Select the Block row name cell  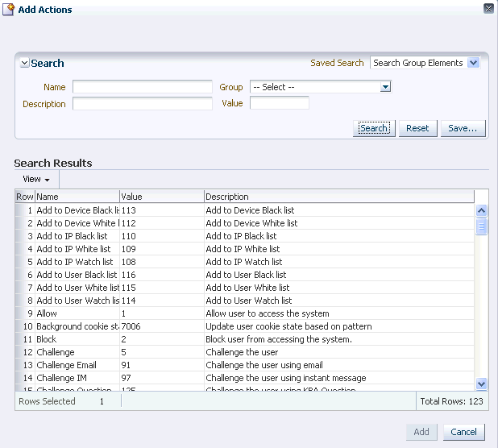click(x=77, y=339)
